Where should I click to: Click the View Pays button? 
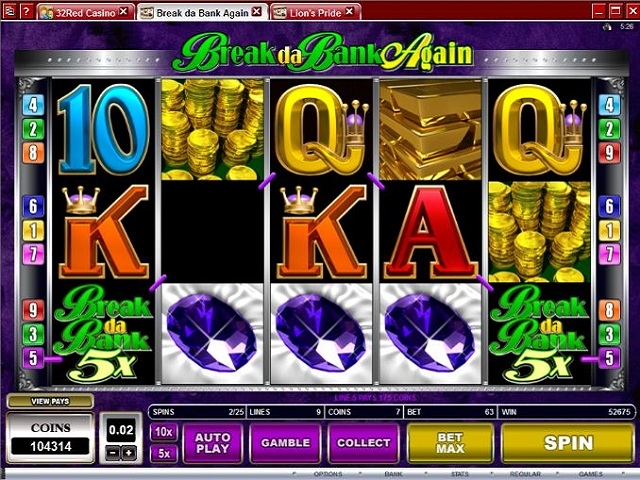point(50,401)
